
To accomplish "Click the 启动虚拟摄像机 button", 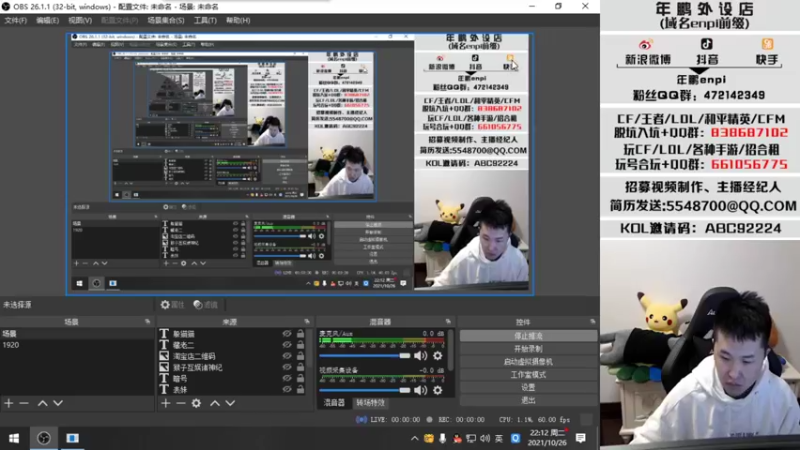I will tap(528, 361).
